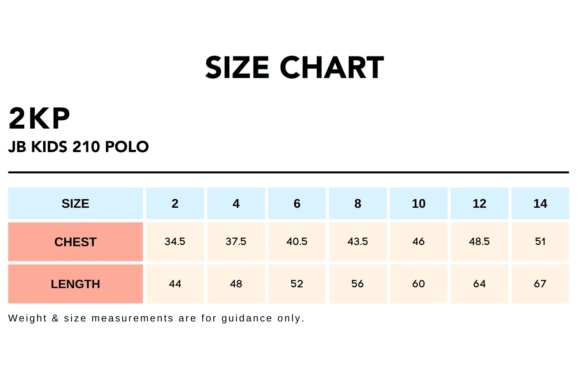Click the SIZE CHART title
The image size is (588, 392).
[294, 67]
